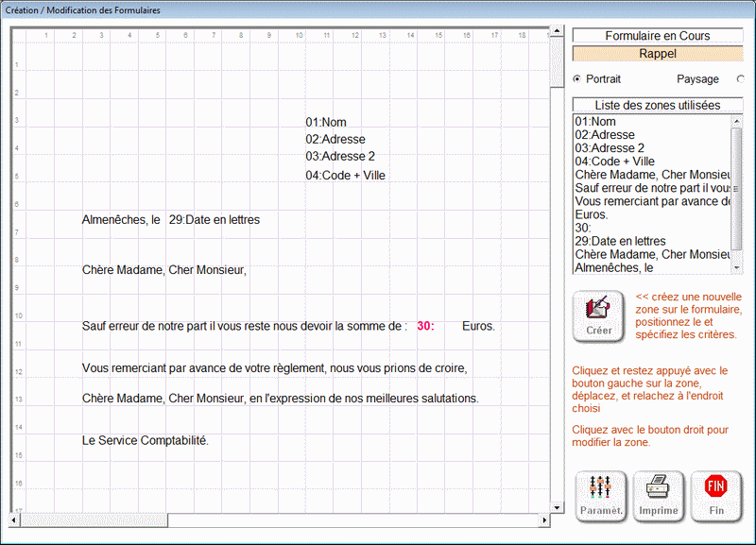The width and height of the screenshot is (756, 545).
Task: Click the 'Sauf erreur de notre part' zone on the form
Action: point(245,326)
